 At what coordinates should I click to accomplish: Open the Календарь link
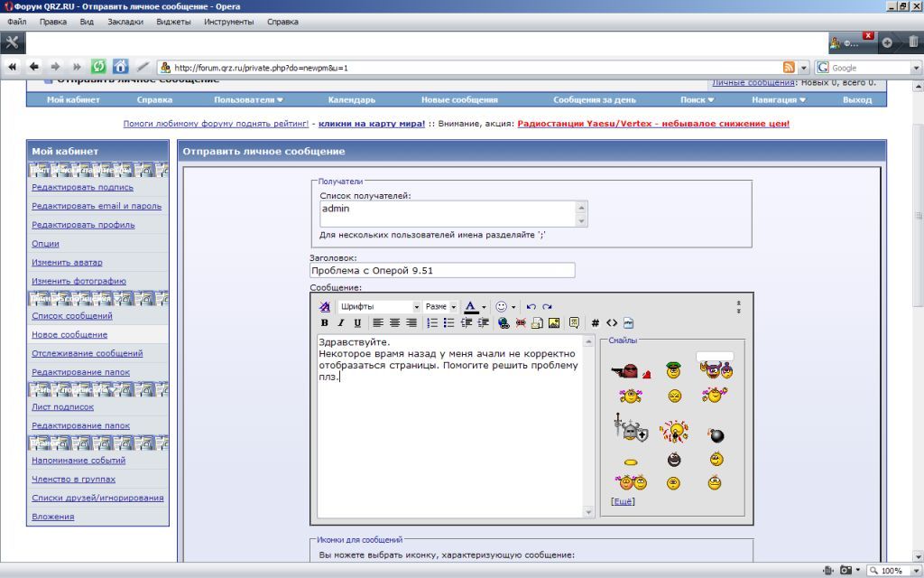point(352,99)
